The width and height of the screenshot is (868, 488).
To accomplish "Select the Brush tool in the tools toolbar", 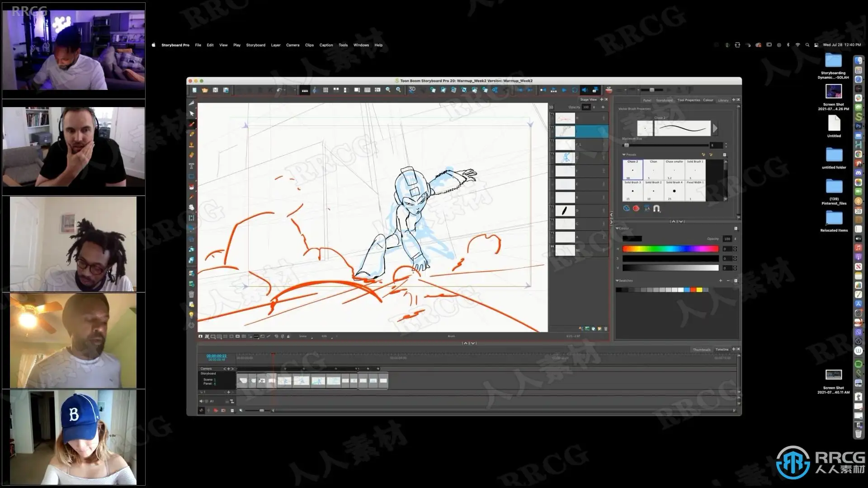I will tap(192, 124).
